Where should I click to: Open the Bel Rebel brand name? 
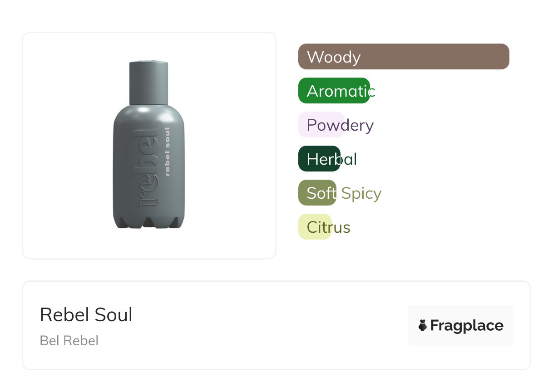pos(69,341)
